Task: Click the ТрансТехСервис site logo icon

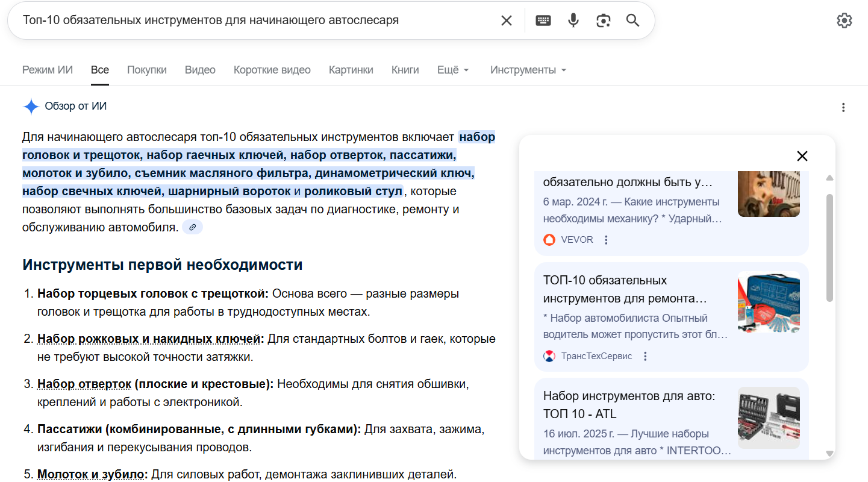Action: coord(549,356)
